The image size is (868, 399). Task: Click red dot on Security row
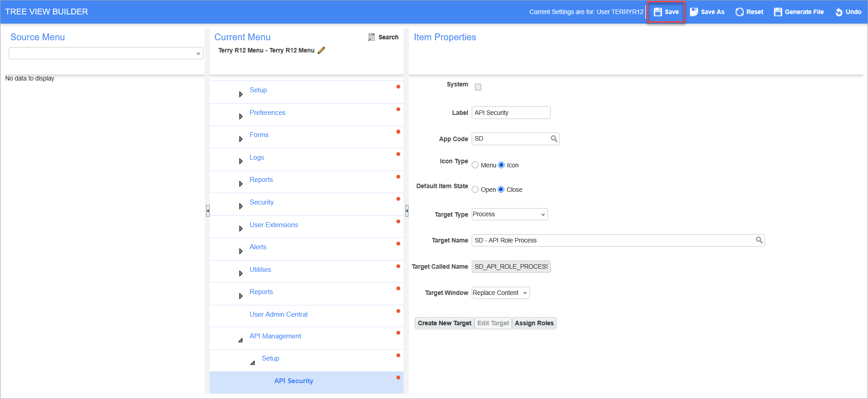(398, 199)
